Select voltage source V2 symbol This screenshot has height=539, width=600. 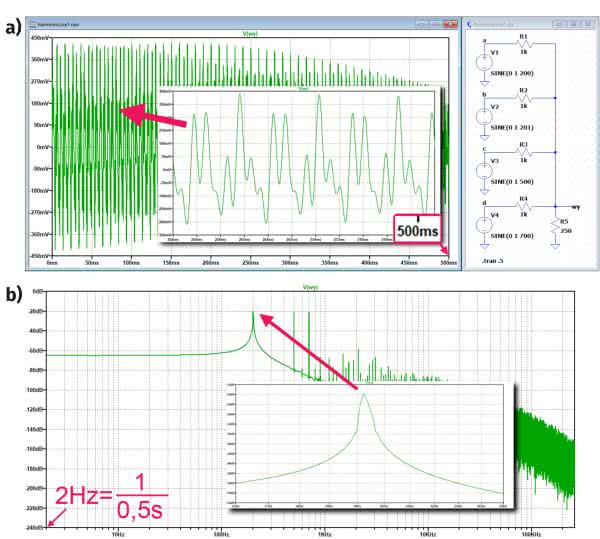(x=484, y=116)
